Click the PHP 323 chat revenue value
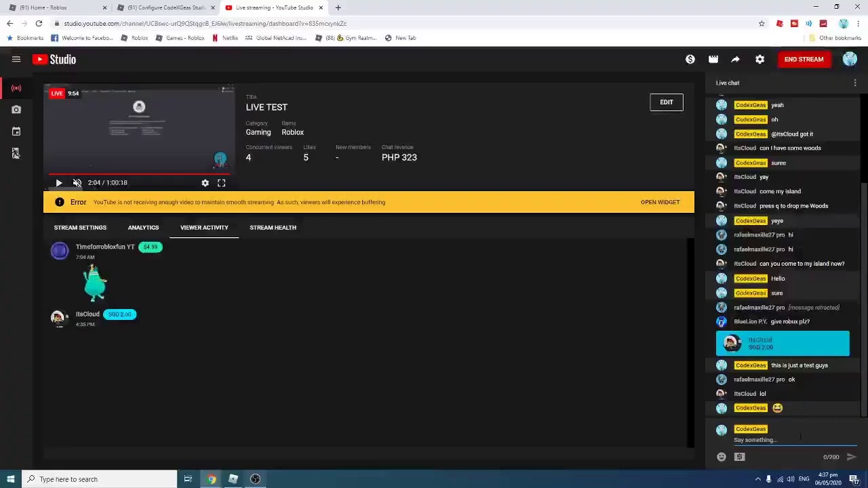The image size is (868, 488). tap(399, 158)
